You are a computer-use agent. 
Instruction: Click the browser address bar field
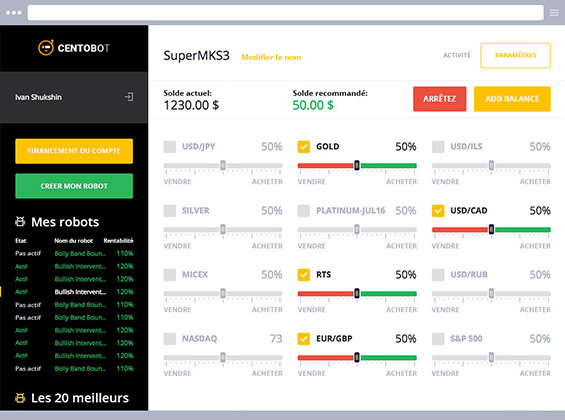point(285,13)
